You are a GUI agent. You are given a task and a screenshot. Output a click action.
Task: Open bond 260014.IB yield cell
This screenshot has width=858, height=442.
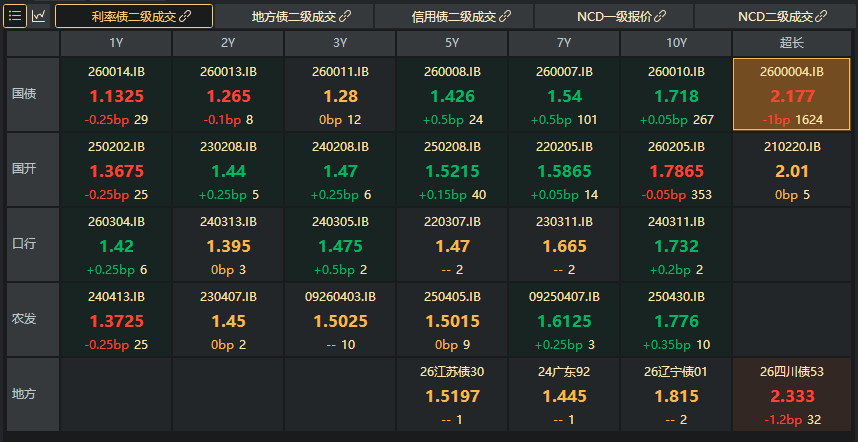(x=116, y=95)
